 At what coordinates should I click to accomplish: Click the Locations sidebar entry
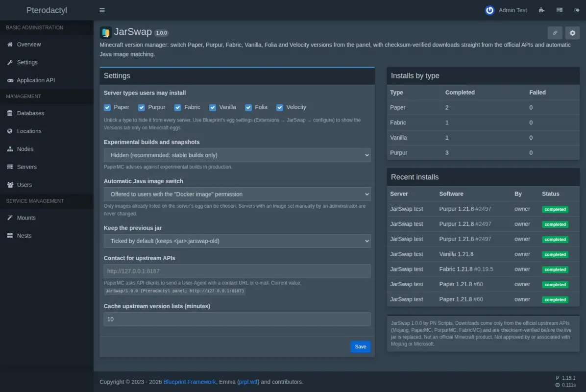click(47, 131)
